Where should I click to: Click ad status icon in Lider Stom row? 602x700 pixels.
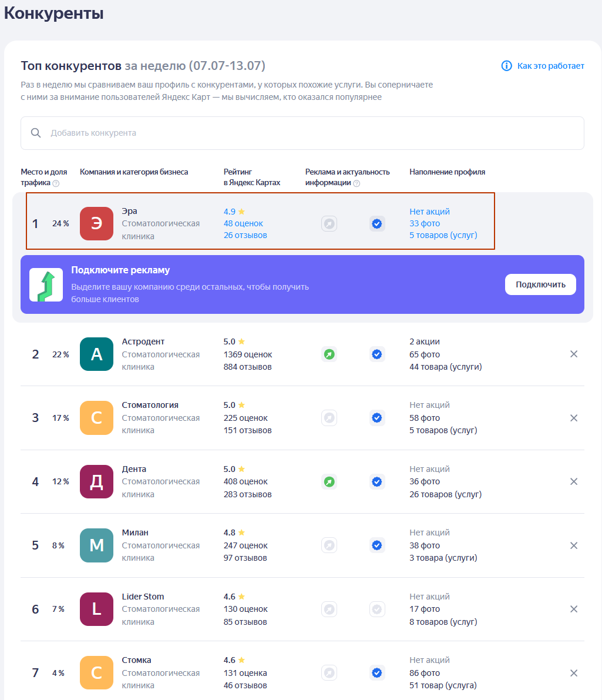(329, 609)
